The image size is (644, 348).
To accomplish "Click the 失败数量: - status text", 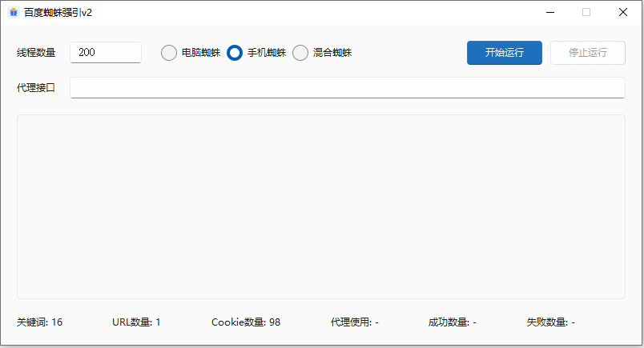I will tap(551, 322).
